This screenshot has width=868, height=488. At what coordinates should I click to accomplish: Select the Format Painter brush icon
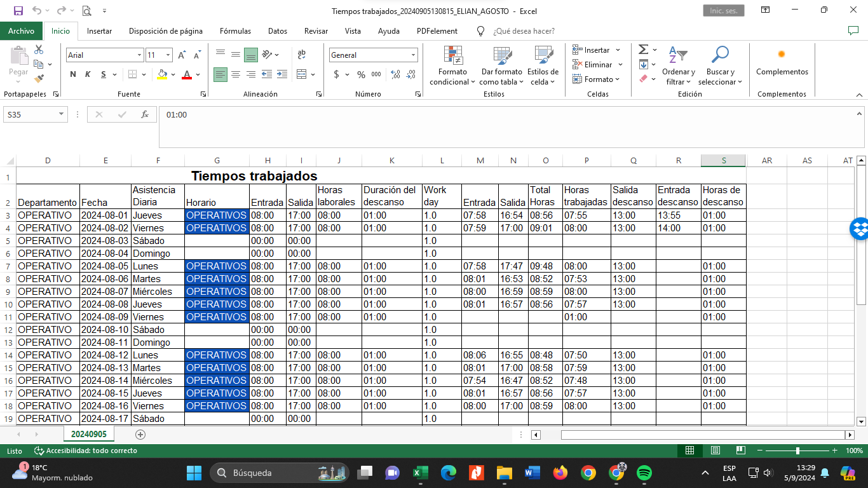click(x=39, y=79)
